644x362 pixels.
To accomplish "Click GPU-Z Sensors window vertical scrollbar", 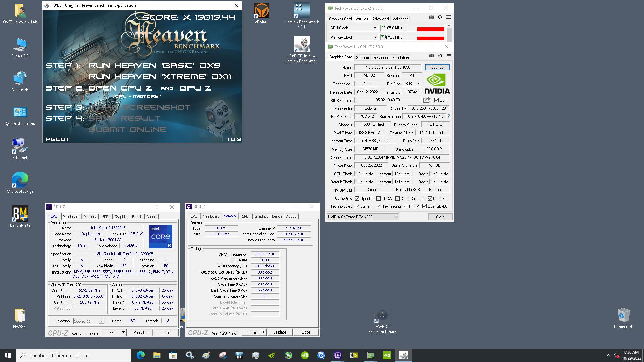I will pos(449,33).
